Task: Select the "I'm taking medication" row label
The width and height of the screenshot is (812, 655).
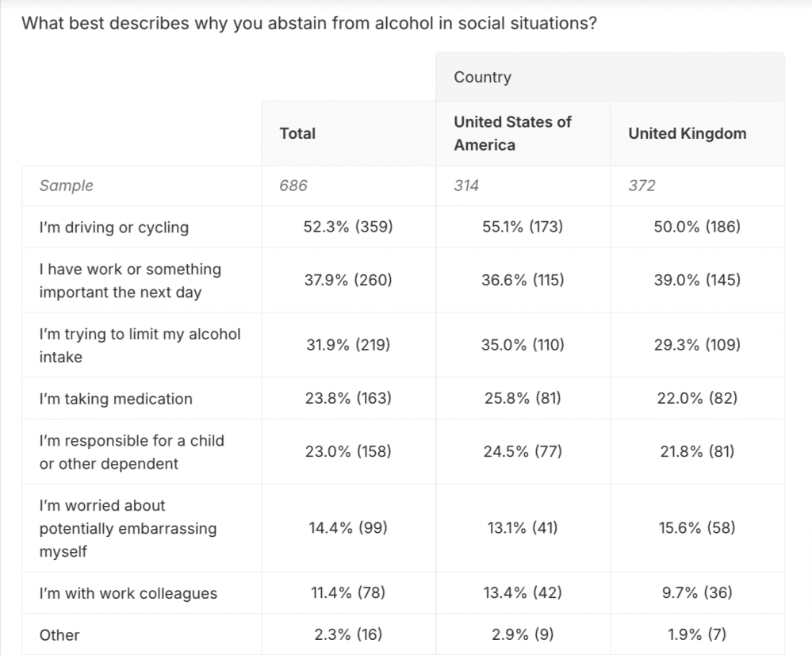Action: click(x=116, y=399)
